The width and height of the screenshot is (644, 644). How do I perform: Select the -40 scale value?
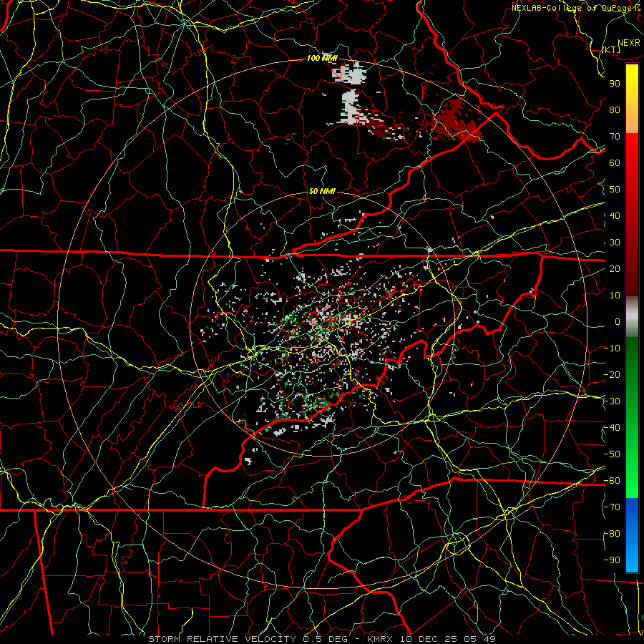point(612,428)
